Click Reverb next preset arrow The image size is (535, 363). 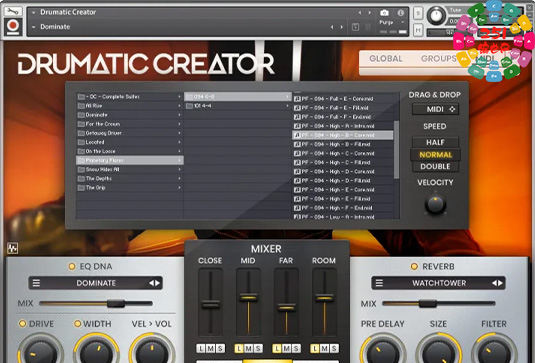pos(501,283)
